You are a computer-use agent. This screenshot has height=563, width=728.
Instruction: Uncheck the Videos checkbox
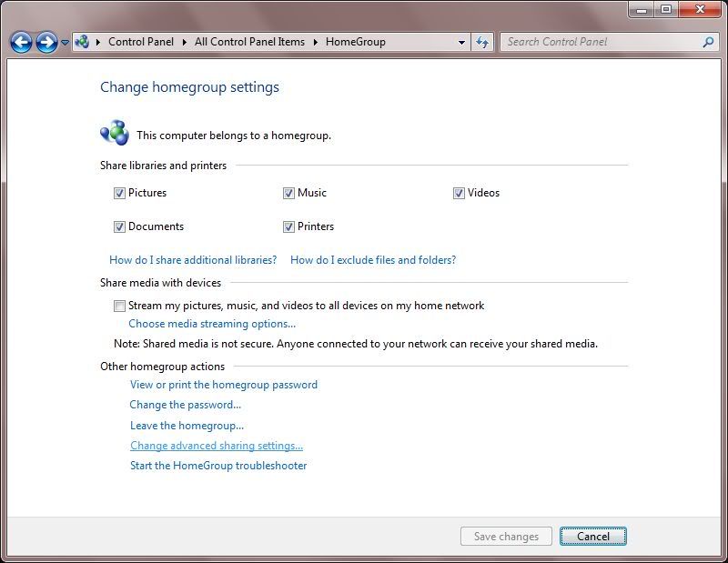click(459, 193)
